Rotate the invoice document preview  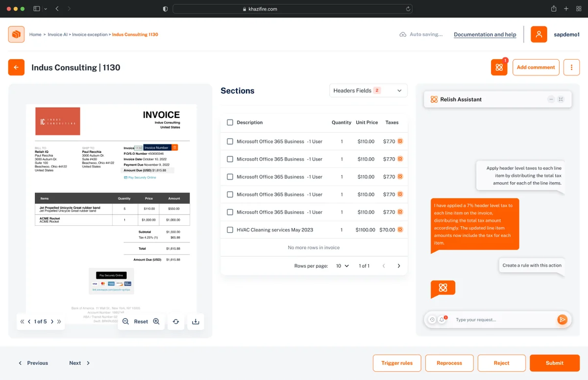tap(176, 322)
